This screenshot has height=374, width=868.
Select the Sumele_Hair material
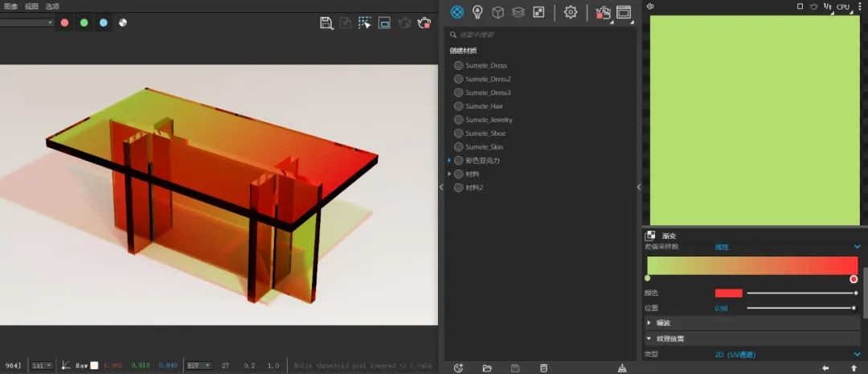coord(485,106)
